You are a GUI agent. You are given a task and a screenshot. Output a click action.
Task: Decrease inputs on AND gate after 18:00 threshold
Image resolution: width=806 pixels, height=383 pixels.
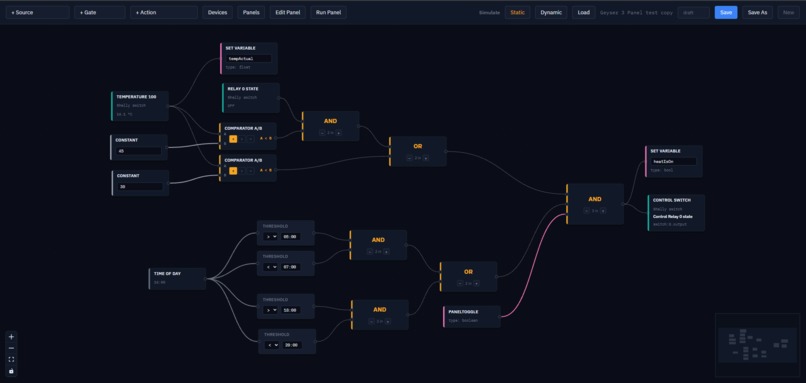[371, 322]
